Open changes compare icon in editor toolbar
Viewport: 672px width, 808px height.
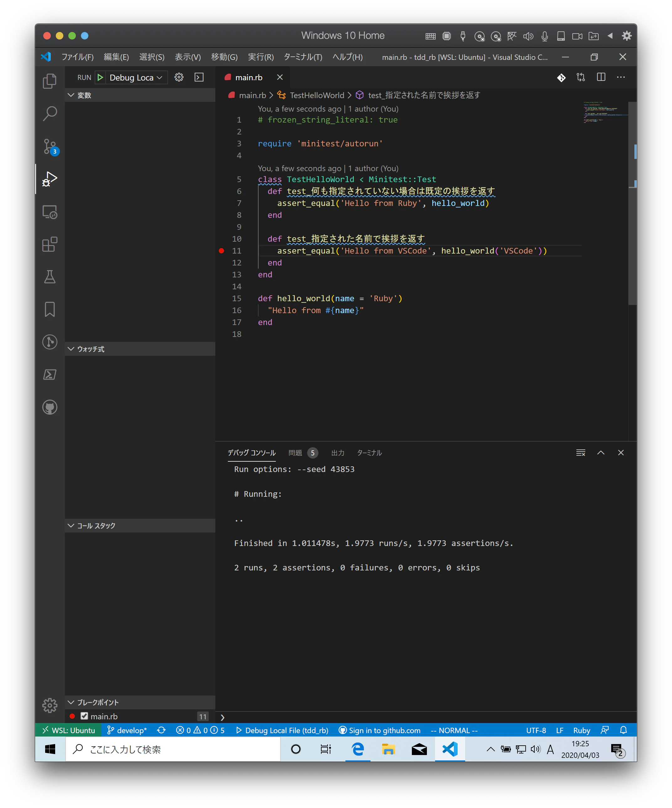581,77
